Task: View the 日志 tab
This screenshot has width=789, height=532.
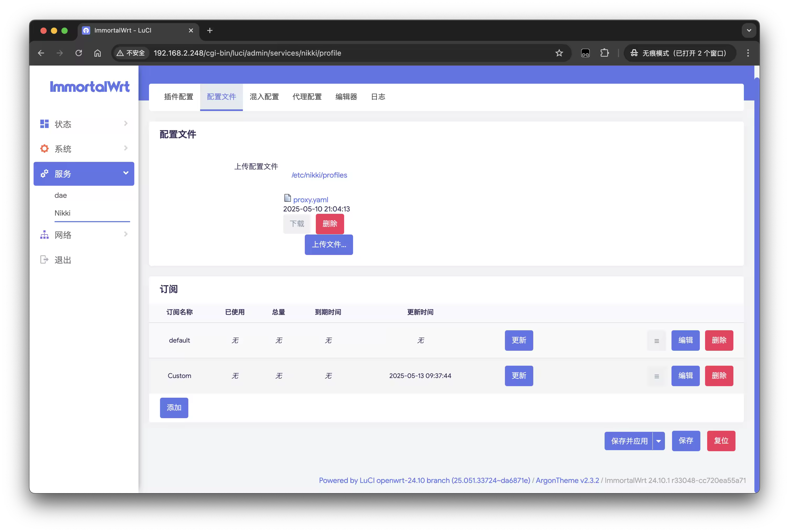Action: pyautogui.click(x=378, y=97)
